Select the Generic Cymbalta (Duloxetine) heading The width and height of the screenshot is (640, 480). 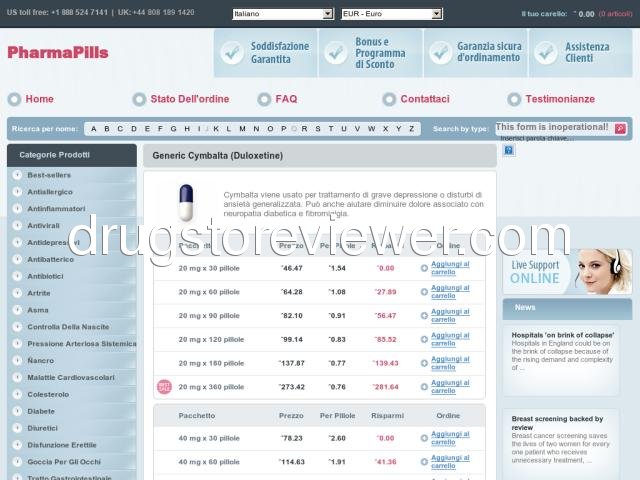218,156
